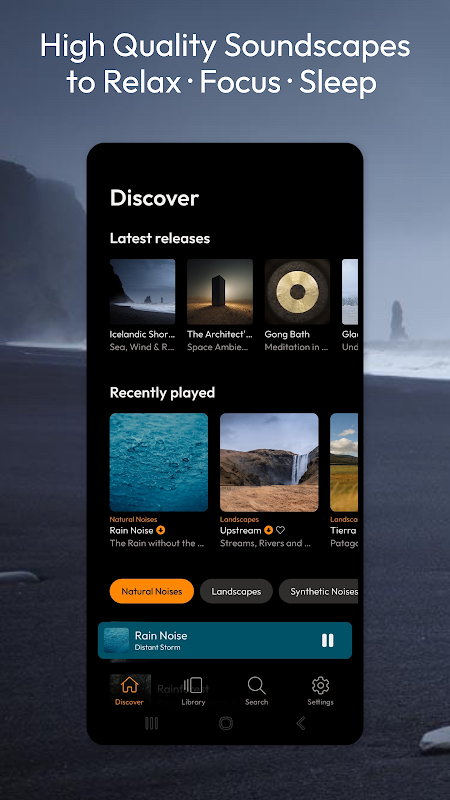Screen dimensions: 450x800
Task: Open Rain Noise water cover art
Action: (x=159, y=462)
